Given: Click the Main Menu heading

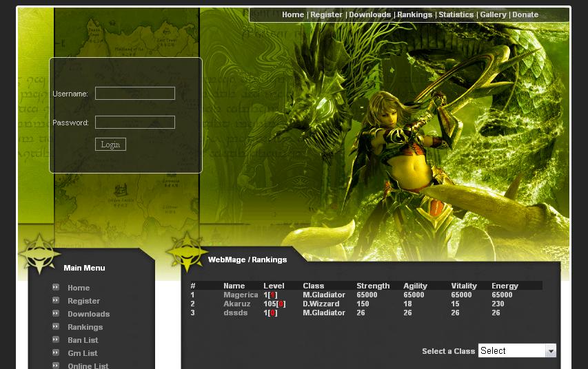Looking at the screenshot, I should tap(84, 268).
